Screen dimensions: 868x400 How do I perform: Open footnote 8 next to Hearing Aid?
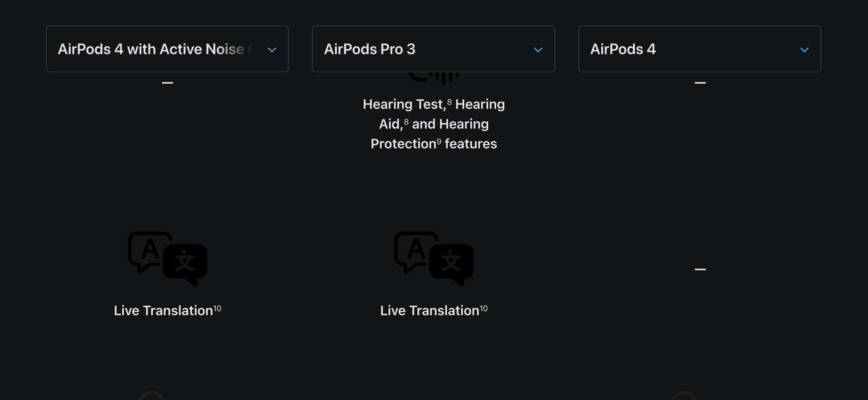pos(406,122)
